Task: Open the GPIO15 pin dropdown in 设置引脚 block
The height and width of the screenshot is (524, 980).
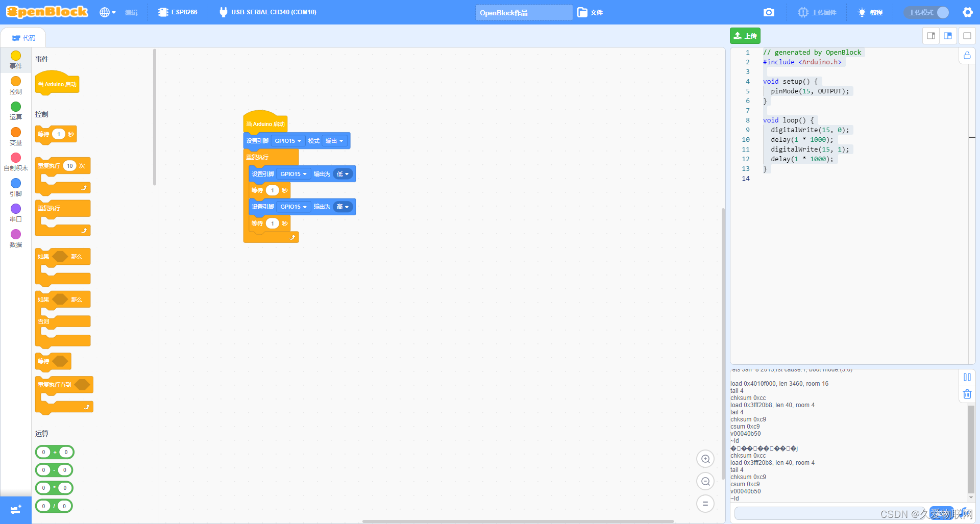Action: point(287,140)
